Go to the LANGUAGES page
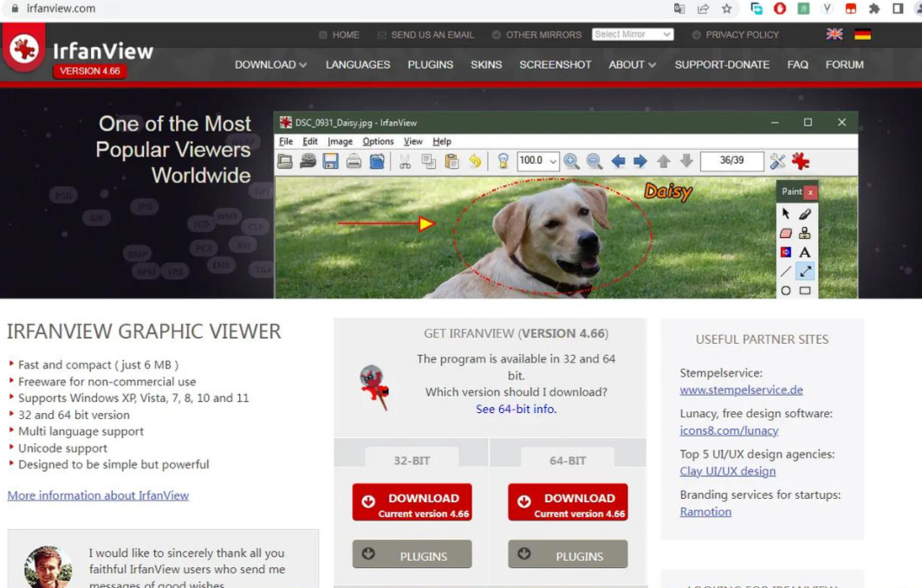Screen dimensions: 922x588 pos(358,65)
